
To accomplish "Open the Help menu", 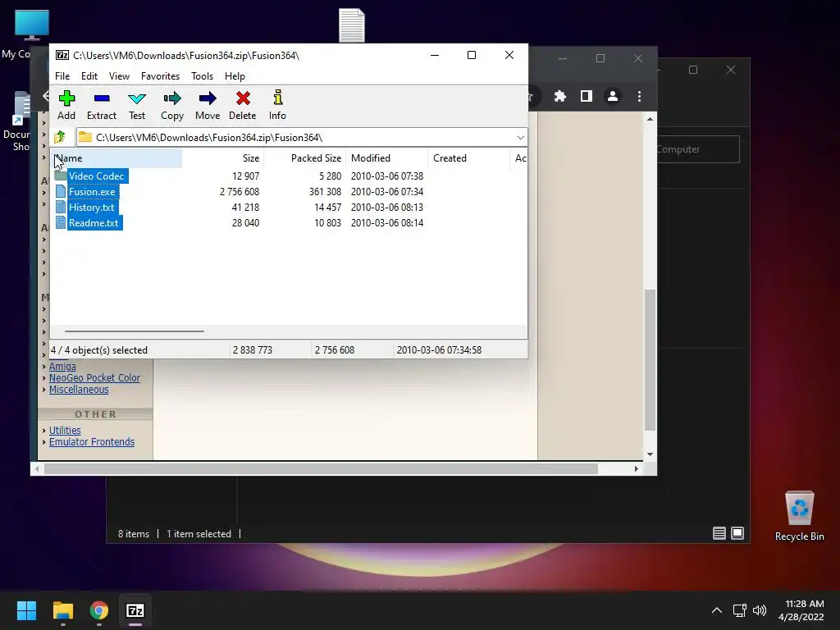I will (x=235, y=76).
